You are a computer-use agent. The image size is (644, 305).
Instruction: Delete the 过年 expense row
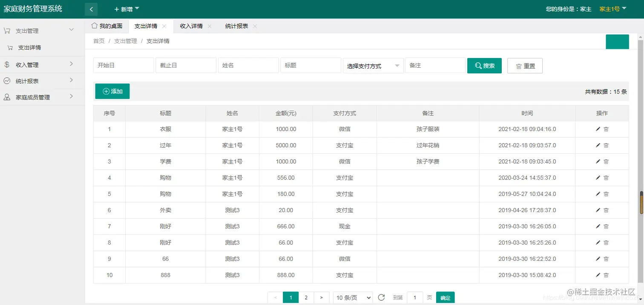coord(606,145)
